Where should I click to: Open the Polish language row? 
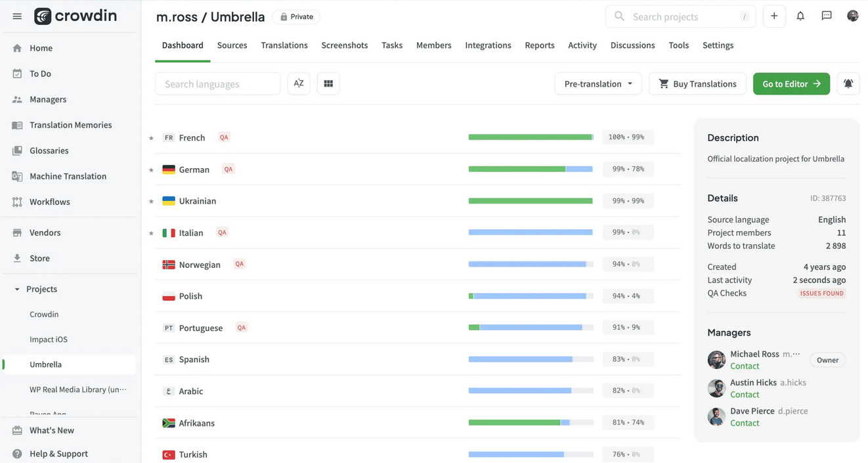pos(418,296)
